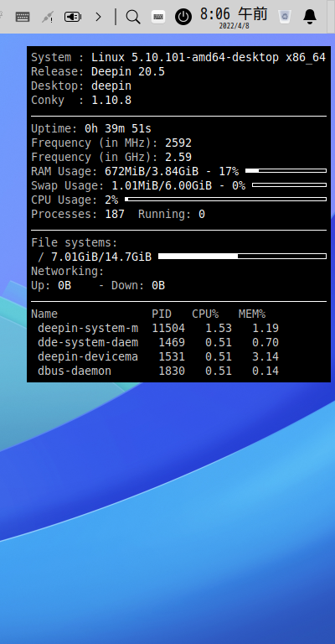This screenshot has width=335, height=644.
Task: Click the root file system usage bar
Action: click(x=242, y=257)
